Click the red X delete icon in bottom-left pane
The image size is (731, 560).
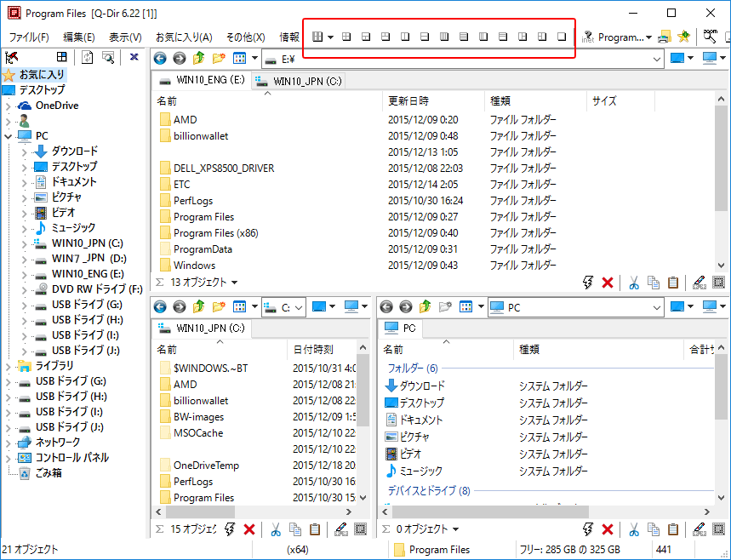249,529
